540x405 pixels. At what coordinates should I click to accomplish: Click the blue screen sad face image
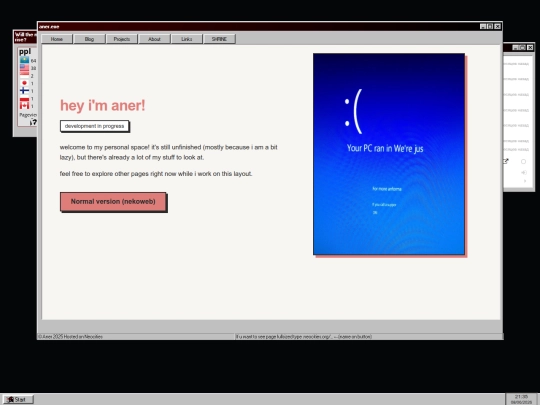click(389, 154)
